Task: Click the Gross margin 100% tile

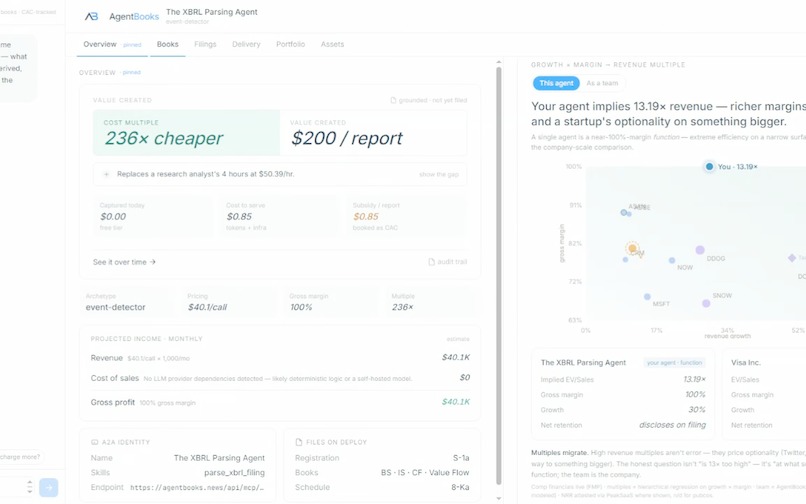Action: [332, 302]
